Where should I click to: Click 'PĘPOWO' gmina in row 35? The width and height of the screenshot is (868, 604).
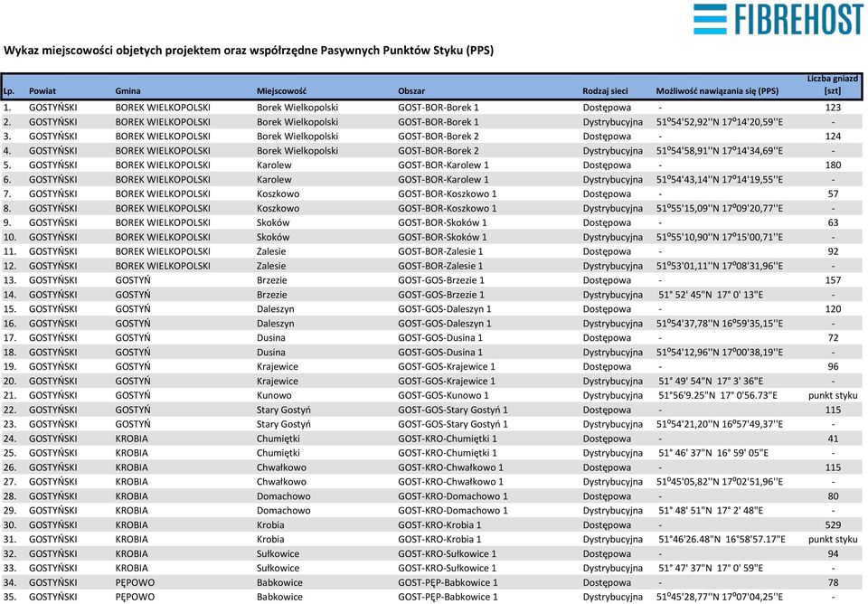(x=135, y=597)
